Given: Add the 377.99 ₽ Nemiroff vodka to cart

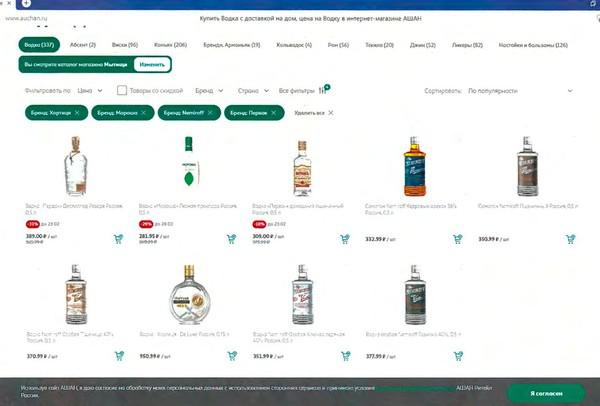Looking at the screenshot, I should coord(458,356).
